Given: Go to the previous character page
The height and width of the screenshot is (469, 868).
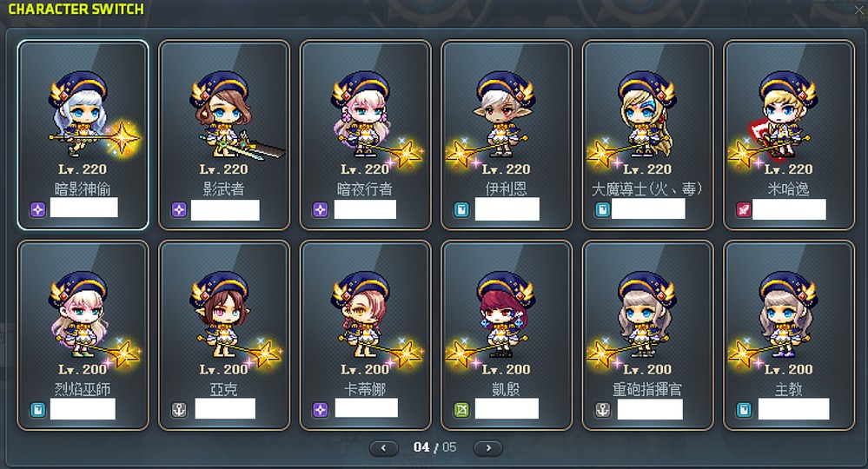Looking at the screenshot, I should pos(384,448).
